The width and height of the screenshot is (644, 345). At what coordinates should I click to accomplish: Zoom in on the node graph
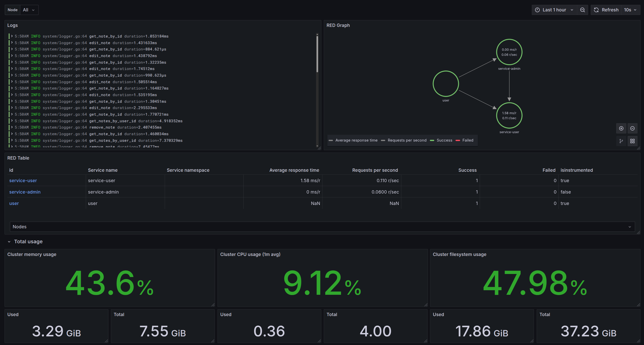(x=621, y=128)
